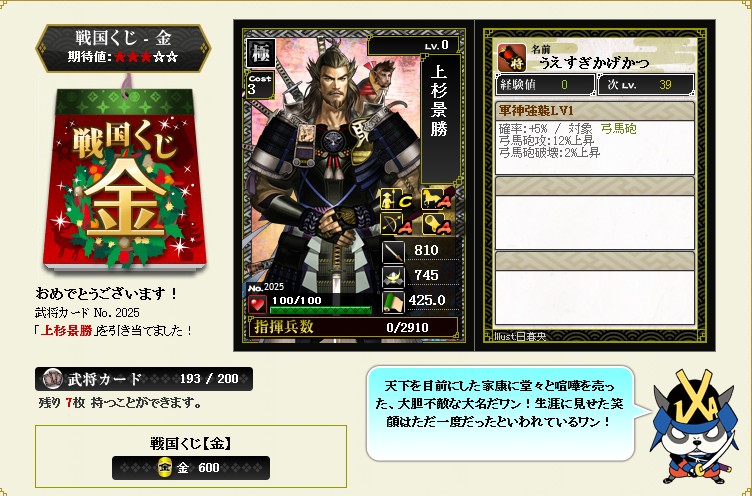Click the red 上杉景勝 name link
Viewport: 752px width, 496px height.
pyautogui.click(x=66, y=331)
